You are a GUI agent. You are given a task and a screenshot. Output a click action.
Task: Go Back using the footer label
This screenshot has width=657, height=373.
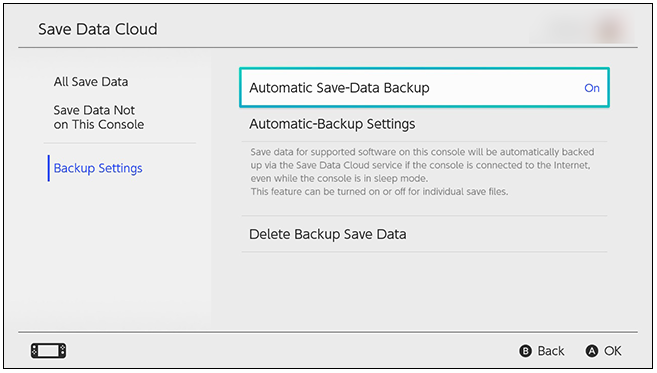tap(551, 351)
